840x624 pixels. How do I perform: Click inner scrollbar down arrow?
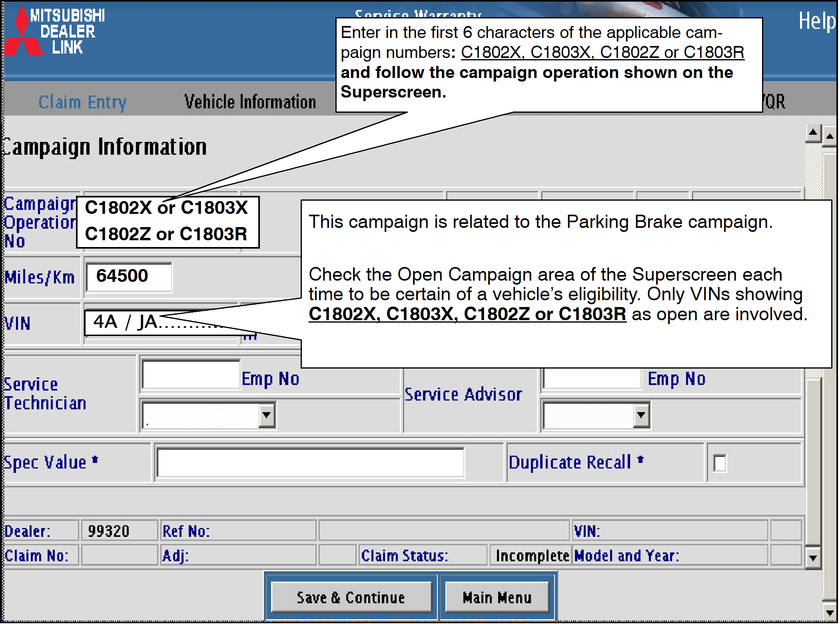(x=813, y=558)
